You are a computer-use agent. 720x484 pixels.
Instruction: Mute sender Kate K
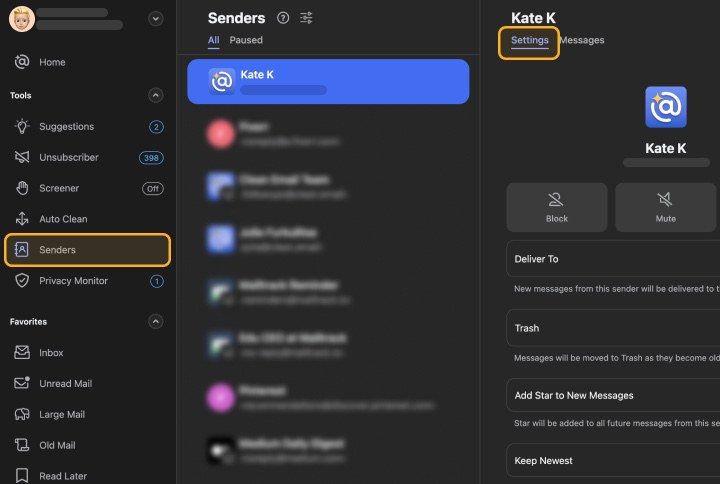click(665, 207)
